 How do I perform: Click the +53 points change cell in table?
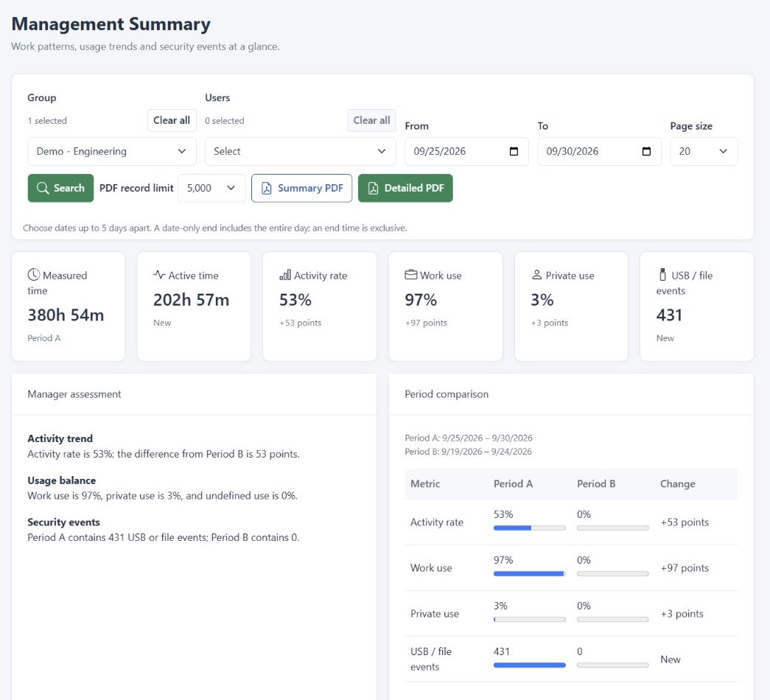pyautogui.click(x=685, y=522)
